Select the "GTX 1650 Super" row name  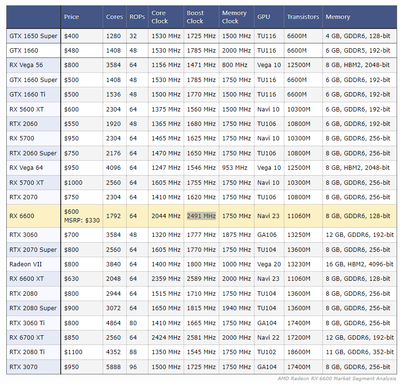click(33, 36)
